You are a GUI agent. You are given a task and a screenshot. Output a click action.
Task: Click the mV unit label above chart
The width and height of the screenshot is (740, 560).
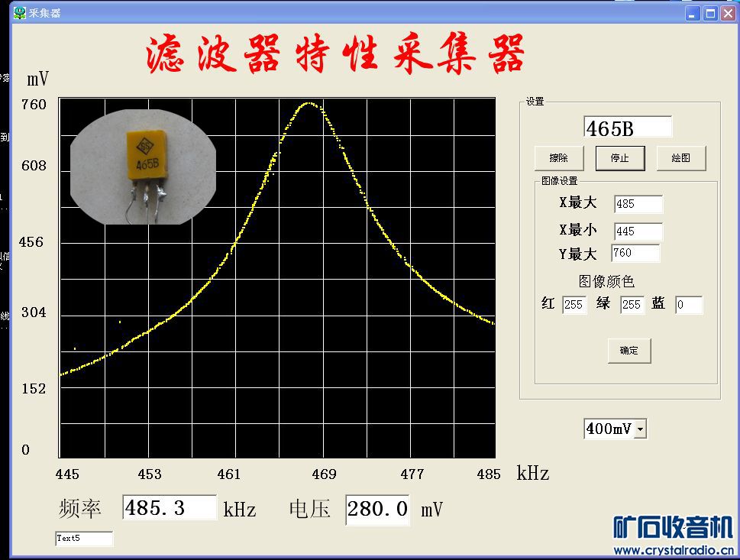pos(37,79)
